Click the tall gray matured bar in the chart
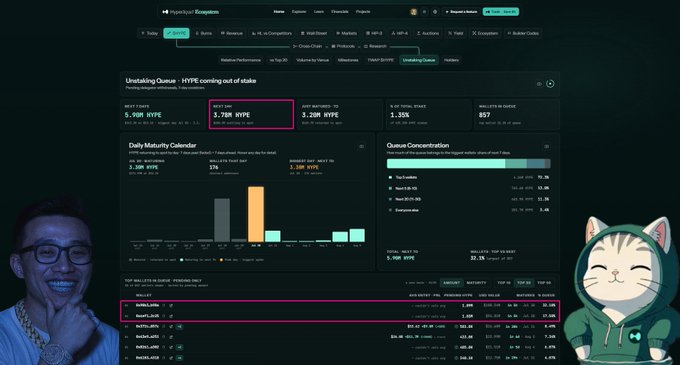Screen dimensions: 680x365 pyautogui.click(x=222, y=220)
